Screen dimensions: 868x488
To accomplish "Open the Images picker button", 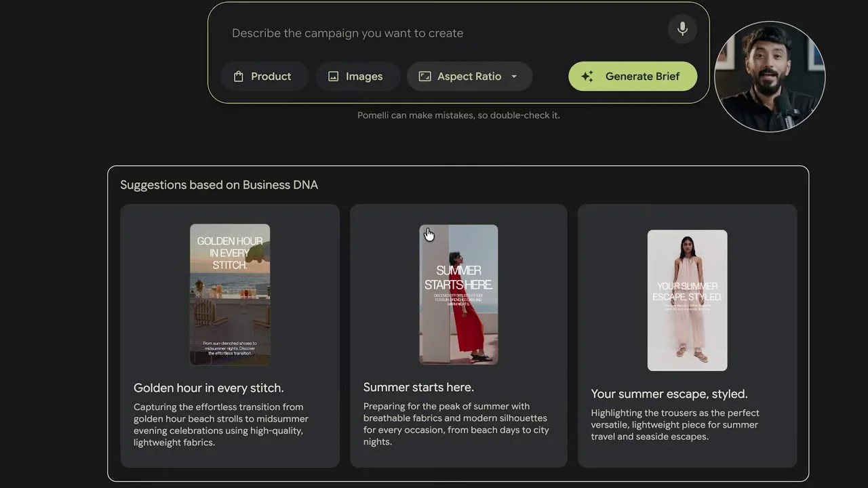I will tap(357, 77).
